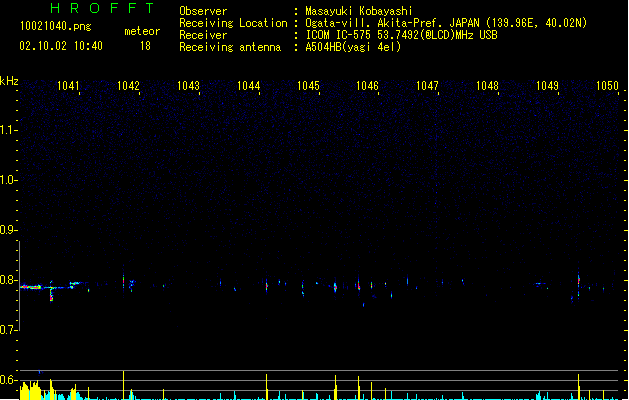Screen dimensions: 629x400
Task: Click the 'Receiving antenna' field label
Action: (230, 47)
